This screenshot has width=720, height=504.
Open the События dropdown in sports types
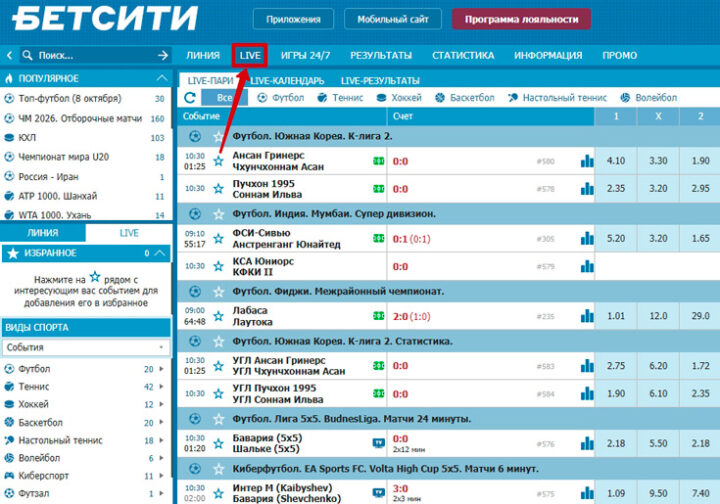click(85, 347)
